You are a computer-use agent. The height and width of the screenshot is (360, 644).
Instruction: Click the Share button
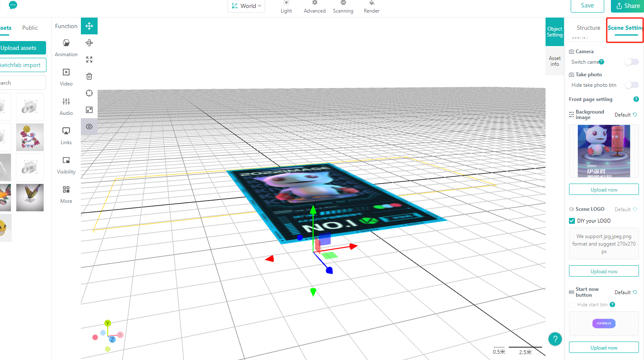(x=628, y=6)
